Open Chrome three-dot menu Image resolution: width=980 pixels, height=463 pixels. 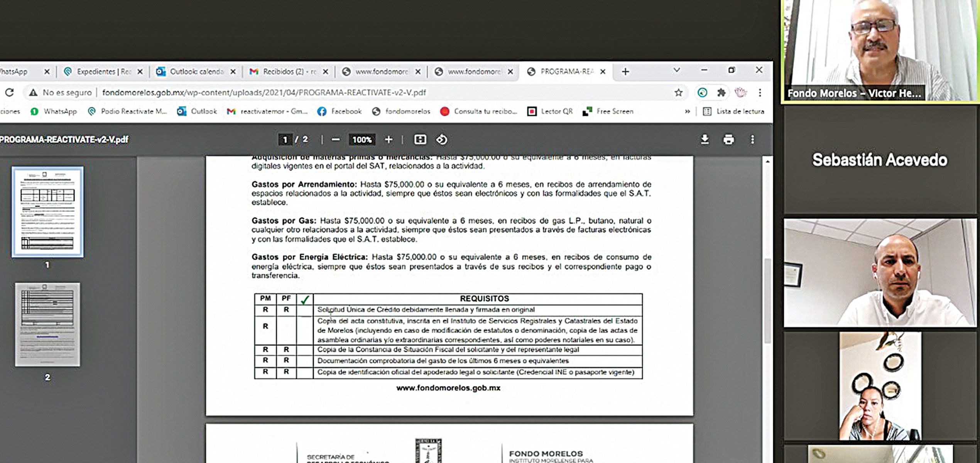point(760,93)
